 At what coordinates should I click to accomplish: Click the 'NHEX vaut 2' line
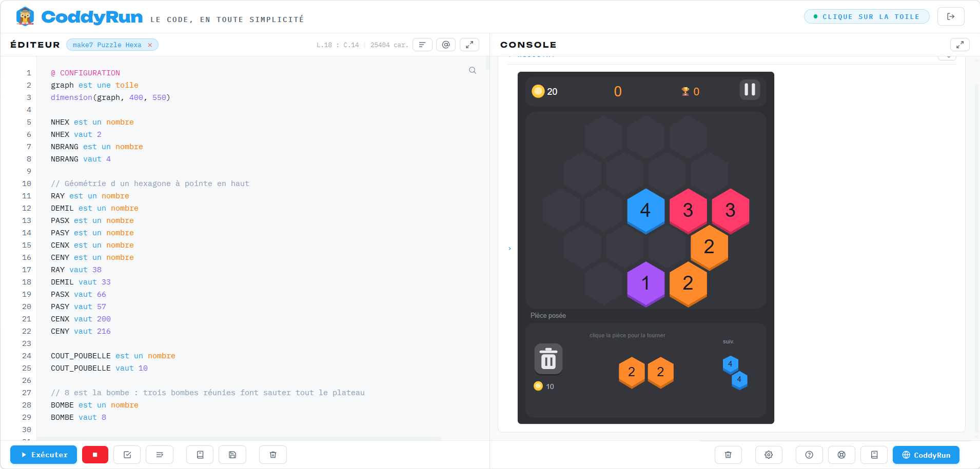76,134
